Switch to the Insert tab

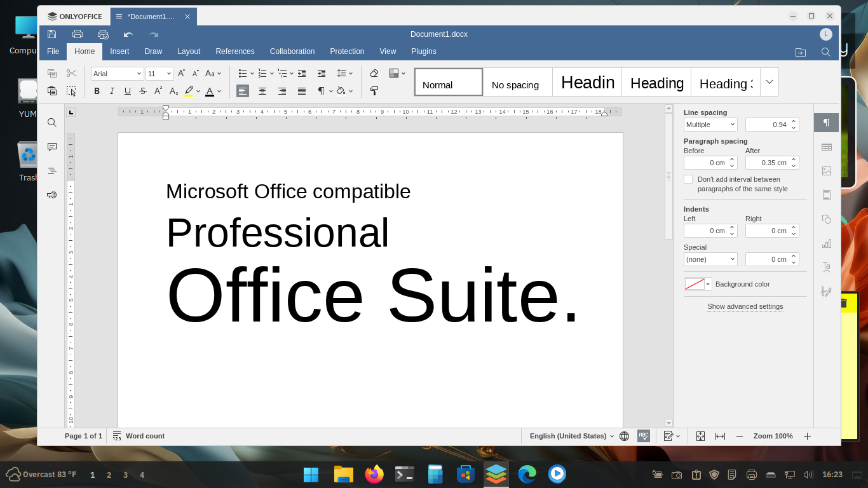(x=119, y=51)
